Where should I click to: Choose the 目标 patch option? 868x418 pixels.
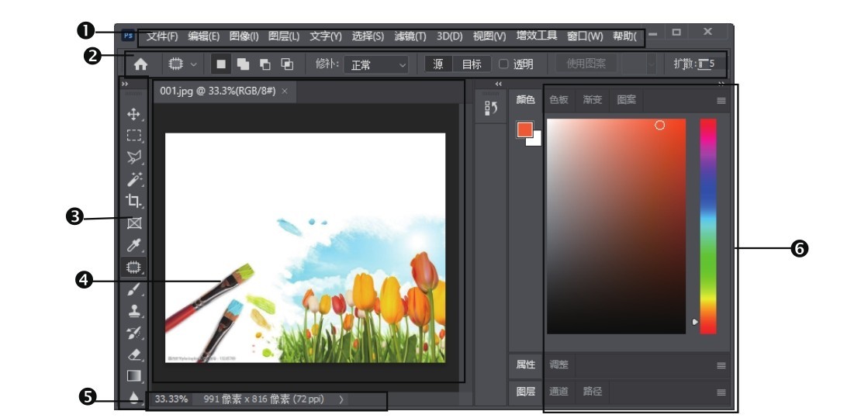472,65
